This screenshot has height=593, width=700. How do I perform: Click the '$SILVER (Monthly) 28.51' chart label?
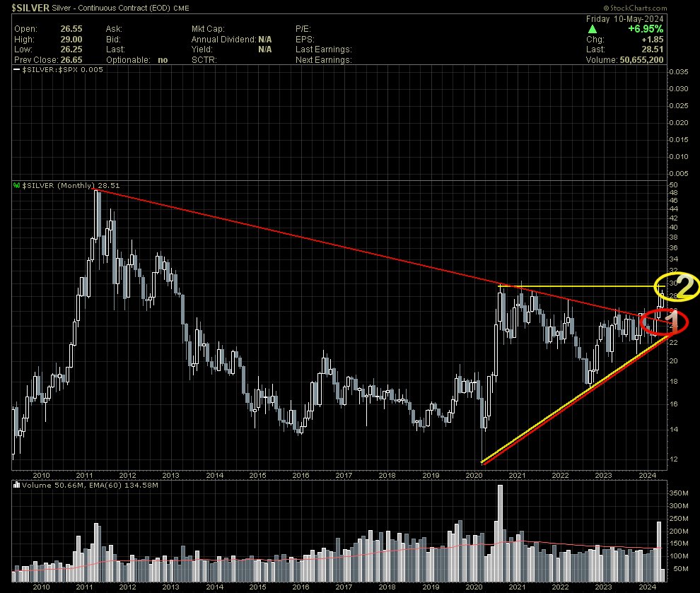(x=71, y=185)
